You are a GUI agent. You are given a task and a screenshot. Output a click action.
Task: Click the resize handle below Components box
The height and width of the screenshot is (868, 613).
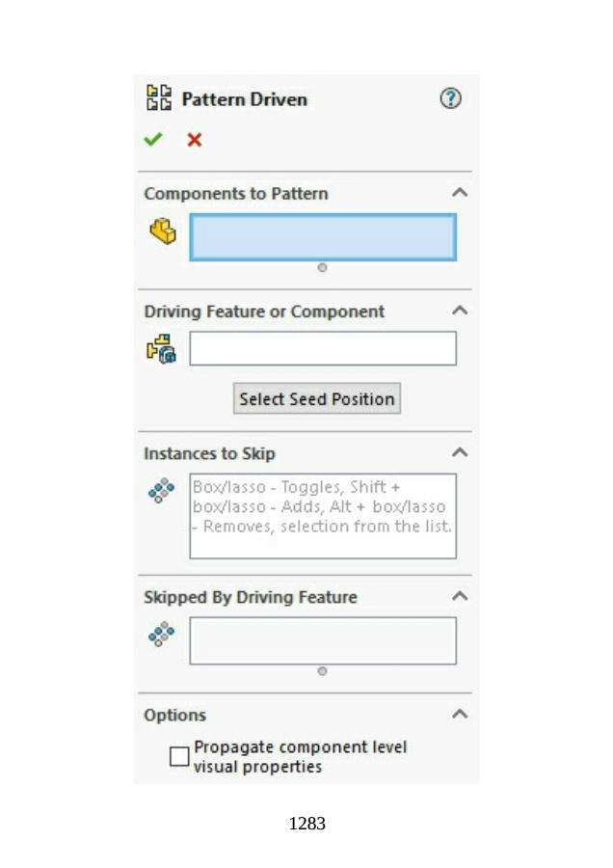coord(322,267)
